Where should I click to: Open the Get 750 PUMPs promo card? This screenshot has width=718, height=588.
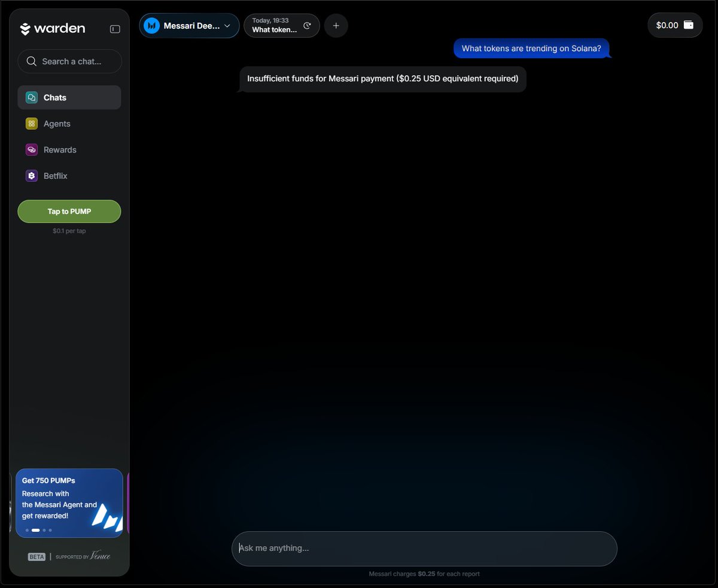point(69,503)
